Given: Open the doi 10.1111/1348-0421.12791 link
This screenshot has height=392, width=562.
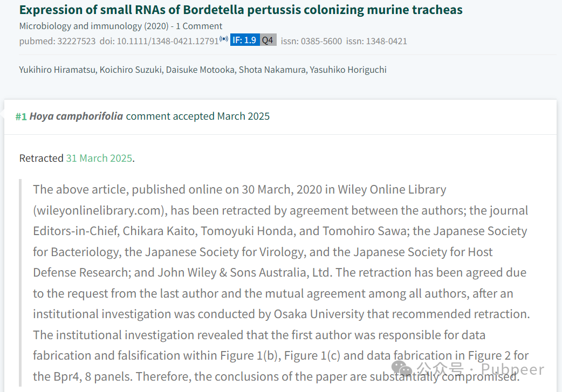Looking at the screenshot, I should tap(159, 41).
